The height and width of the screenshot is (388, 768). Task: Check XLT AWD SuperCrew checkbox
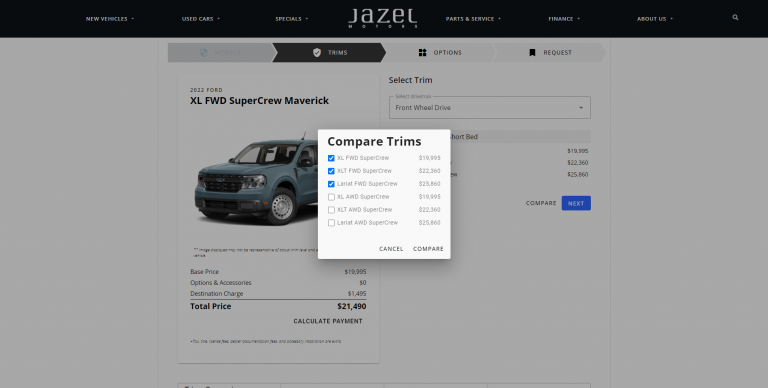331,210
